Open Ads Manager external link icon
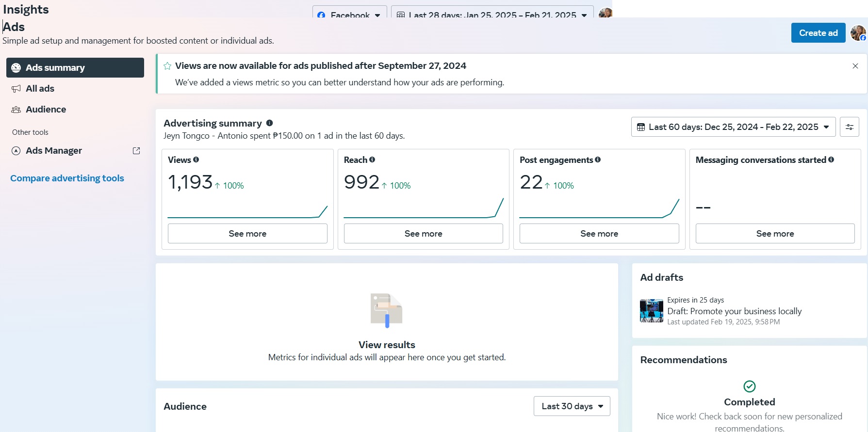The image size is (868, 432). (x=136, y=151)
